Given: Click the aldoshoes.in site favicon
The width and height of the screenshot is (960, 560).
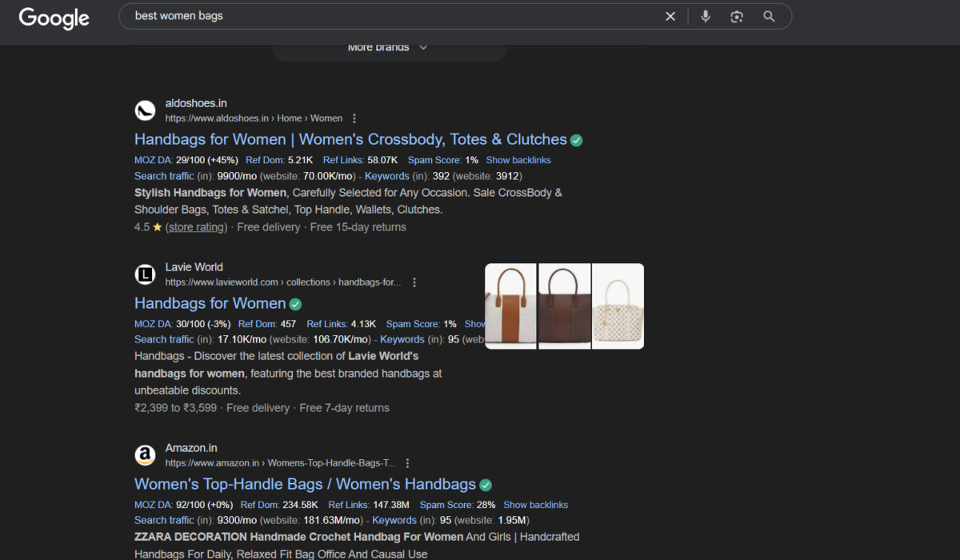Looking at the screenshot, I should pyautogui.click(x=145, y=110).
